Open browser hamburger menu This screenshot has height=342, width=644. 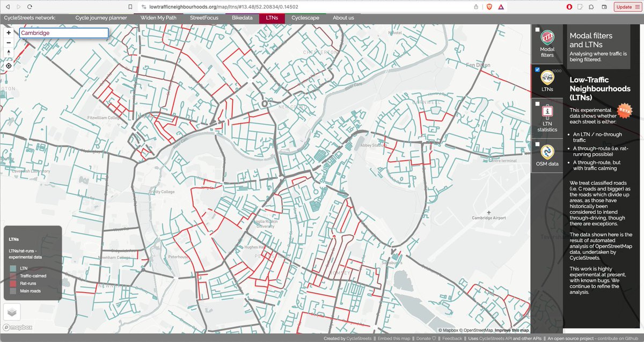637,7
